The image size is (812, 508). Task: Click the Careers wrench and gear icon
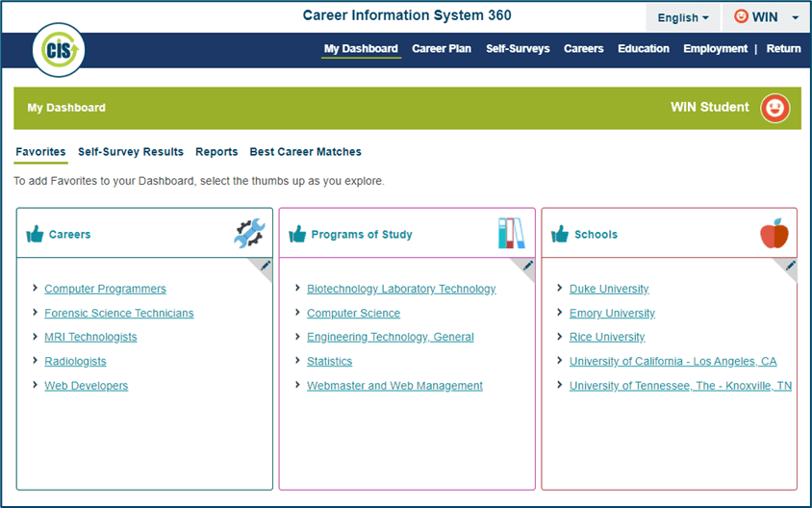point(249,234)
